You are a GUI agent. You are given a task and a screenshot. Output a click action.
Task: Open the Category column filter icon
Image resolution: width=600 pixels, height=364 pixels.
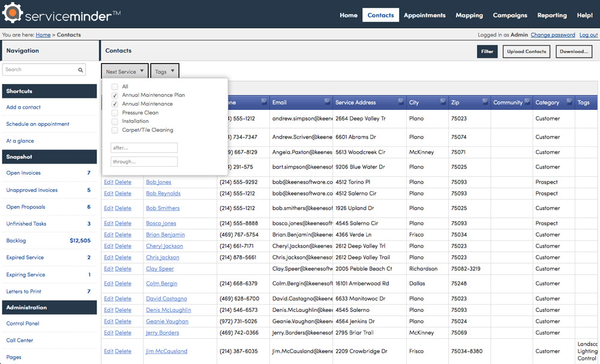pos(569,101)
